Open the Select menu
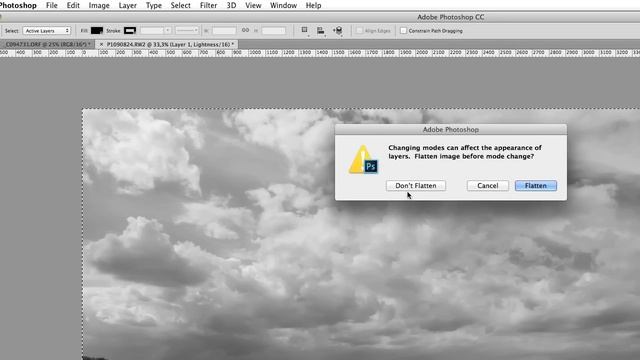 click(180, 5)
